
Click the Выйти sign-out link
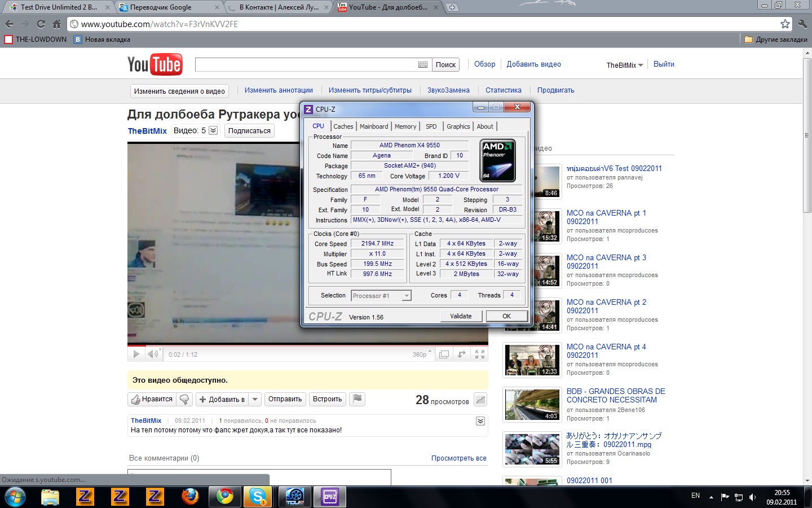[x=664, y=64]
